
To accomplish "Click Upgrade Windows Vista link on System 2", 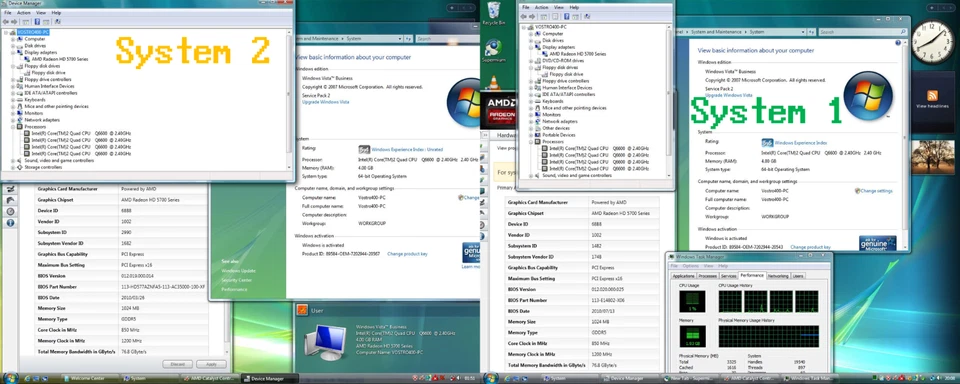I will (x=326, y=102).
